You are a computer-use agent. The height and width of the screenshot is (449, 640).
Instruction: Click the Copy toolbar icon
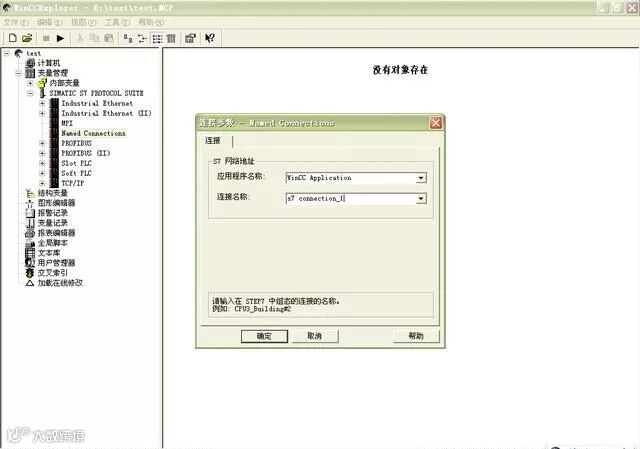coord(94,38)
